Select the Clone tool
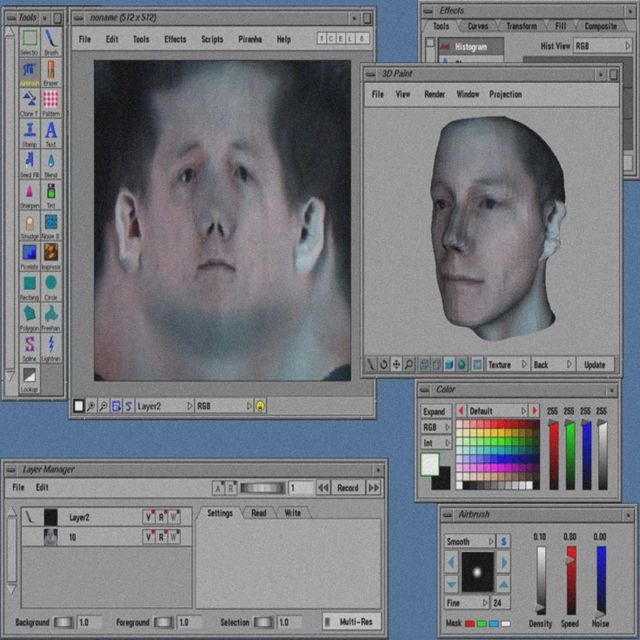640x640 pixels. (x=29, y=103)
